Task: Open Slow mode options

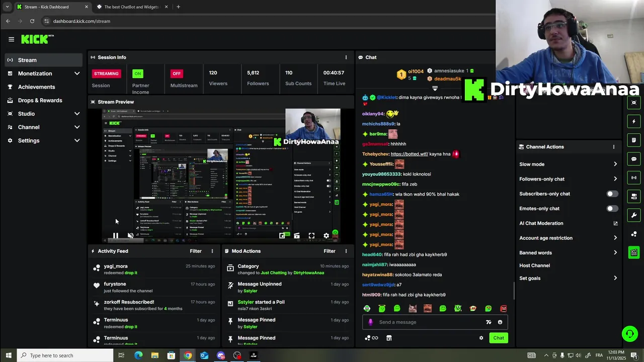Action: 569,164
